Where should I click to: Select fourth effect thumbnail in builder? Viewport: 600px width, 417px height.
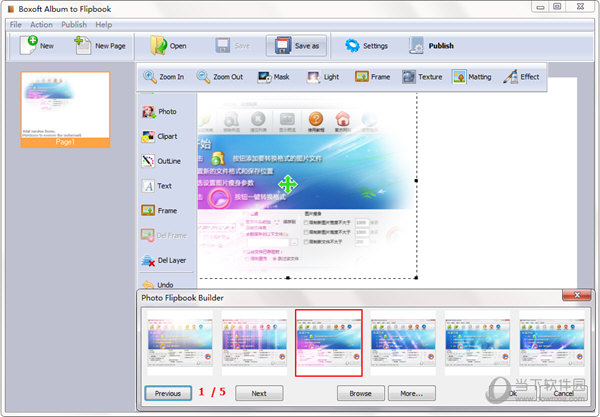403,343
